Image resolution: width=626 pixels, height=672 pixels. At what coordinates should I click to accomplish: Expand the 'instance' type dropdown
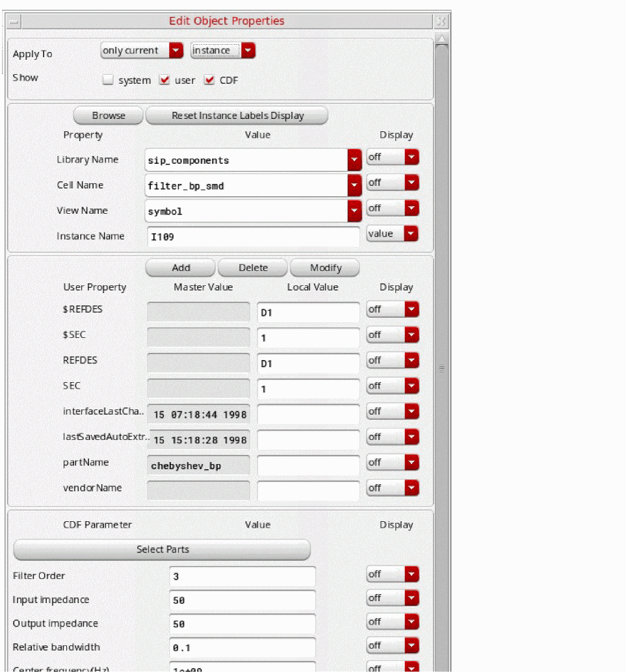(x=248, y=51)
